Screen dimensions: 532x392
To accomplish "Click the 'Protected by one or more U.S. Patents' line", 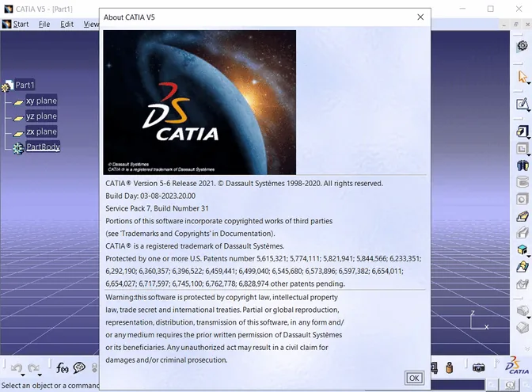I will click(264, 259).
